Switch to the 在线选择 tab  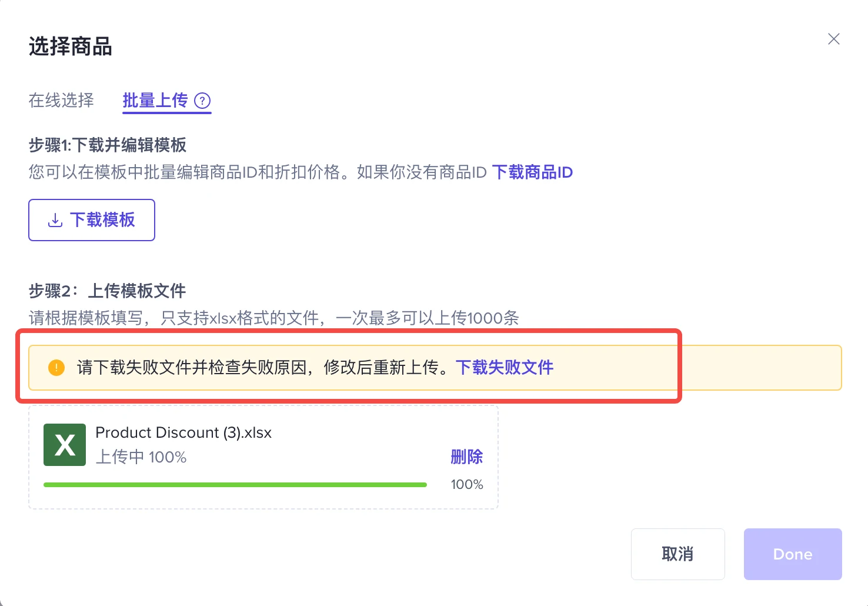click(61, 101)
